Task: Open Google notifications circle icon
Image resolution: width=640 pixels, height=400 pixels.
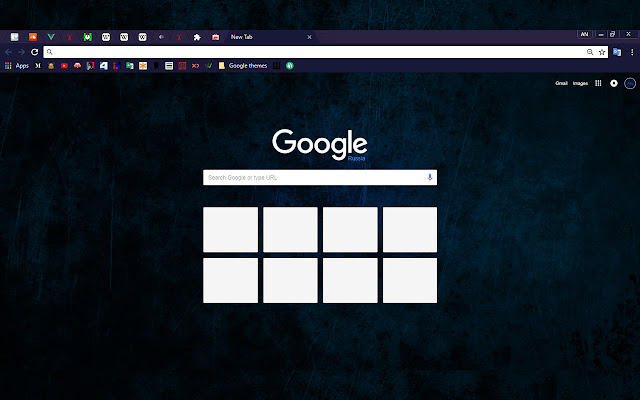Action: tap(613, 83)
